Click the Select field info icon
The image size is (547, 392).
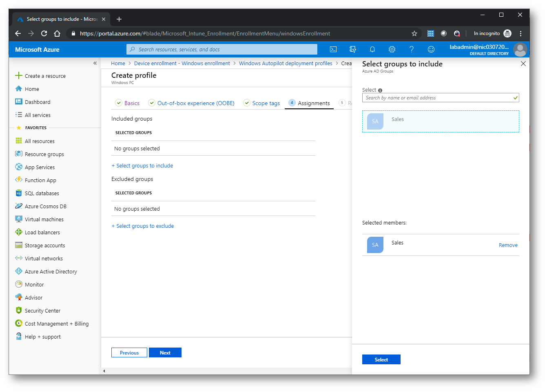(380, 90)
